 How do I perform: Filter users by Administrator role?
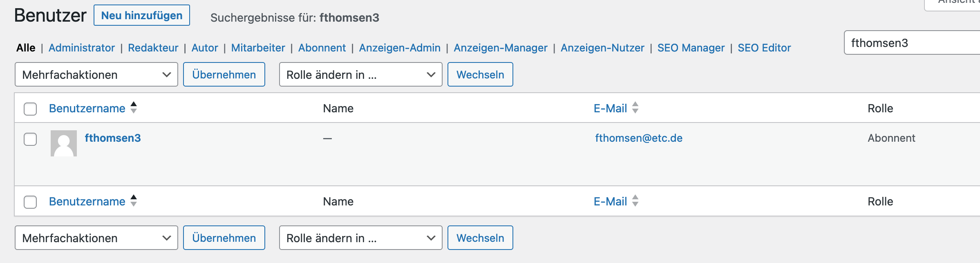point(82,48)
